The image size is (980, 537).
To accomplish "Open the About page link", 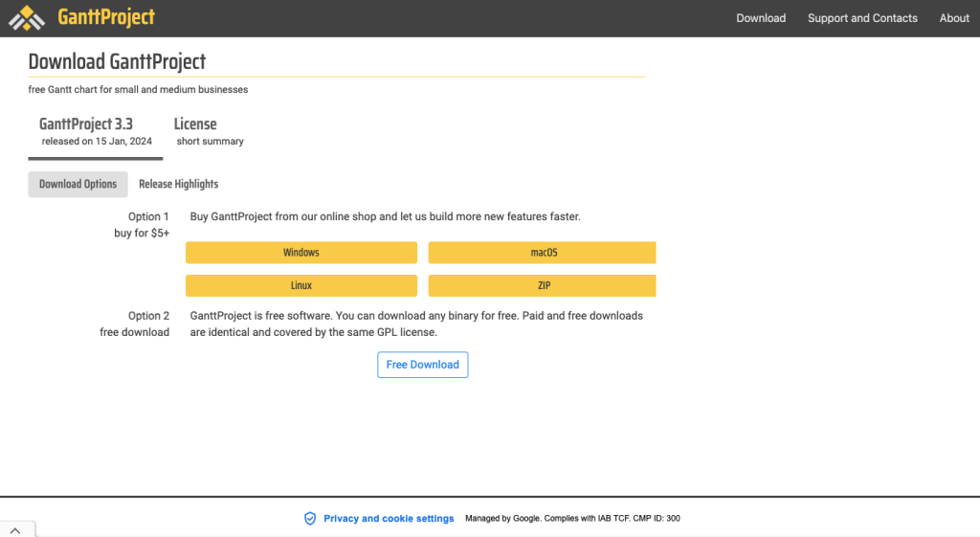I will (x=954, y=18).
